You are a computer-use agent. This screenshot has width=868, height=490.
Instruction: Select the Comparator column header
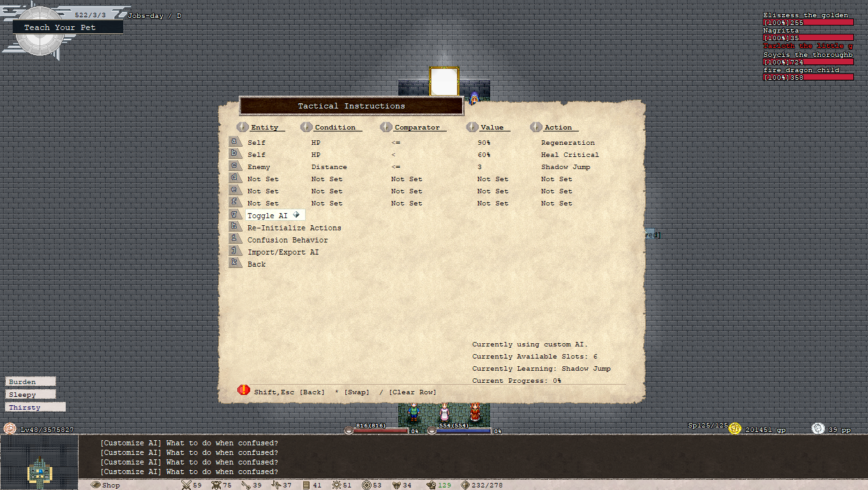click(x=417, y=128)
